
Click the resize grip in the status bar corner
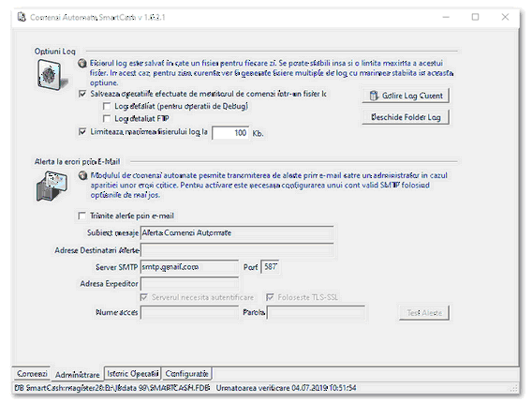pyautogui.click(x=514, y=388)
